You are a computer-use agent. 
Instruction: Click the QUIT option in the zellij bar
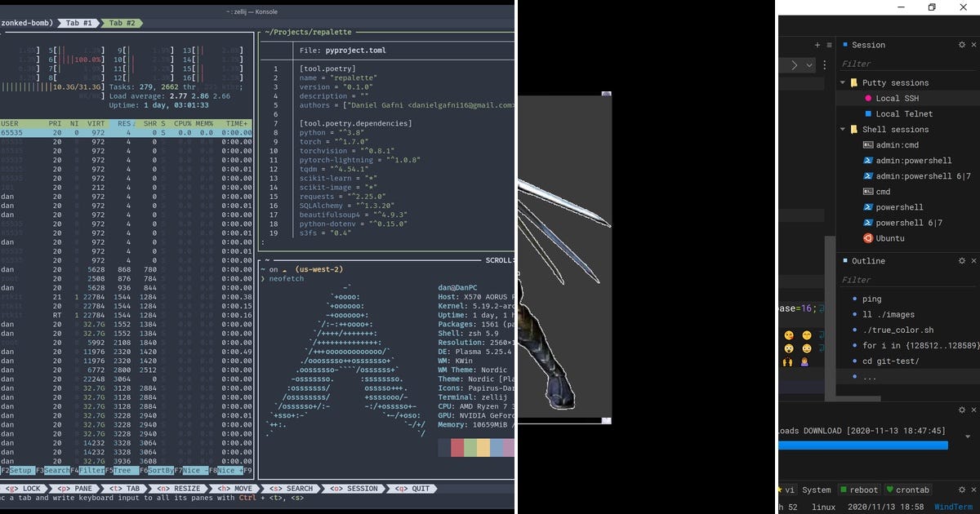tap(412, 489)
